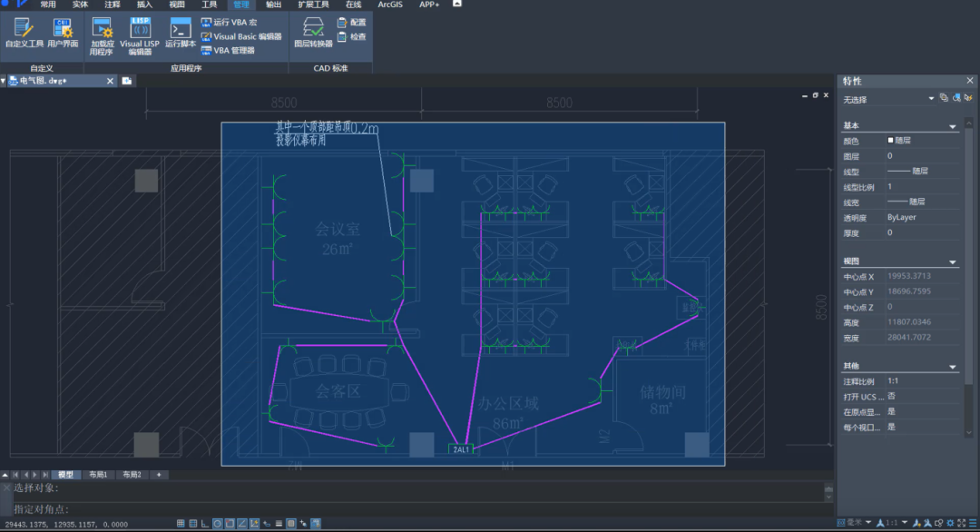
Task: Open the 1:1 annotation scale dropdown
Action: click(905, 523)
